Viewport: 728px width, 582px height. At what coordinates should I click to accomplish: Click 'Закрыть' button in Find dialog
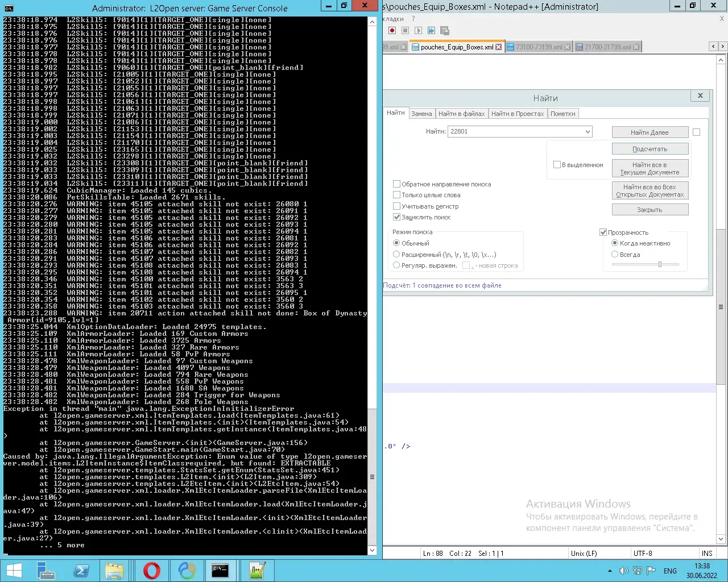pos(650,210)
